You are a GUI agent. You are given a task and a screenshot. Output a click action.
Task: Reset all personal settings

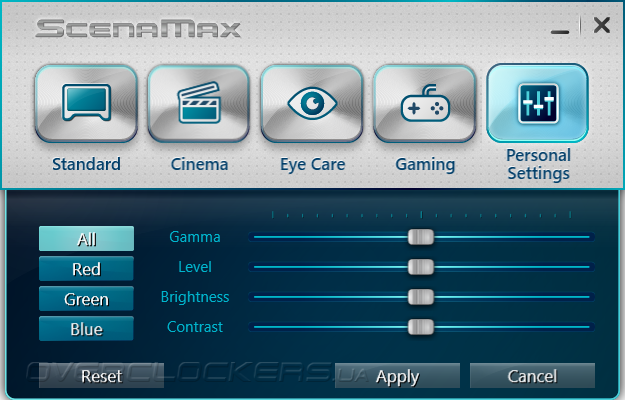pyautogui.click(x=101, y=376)
